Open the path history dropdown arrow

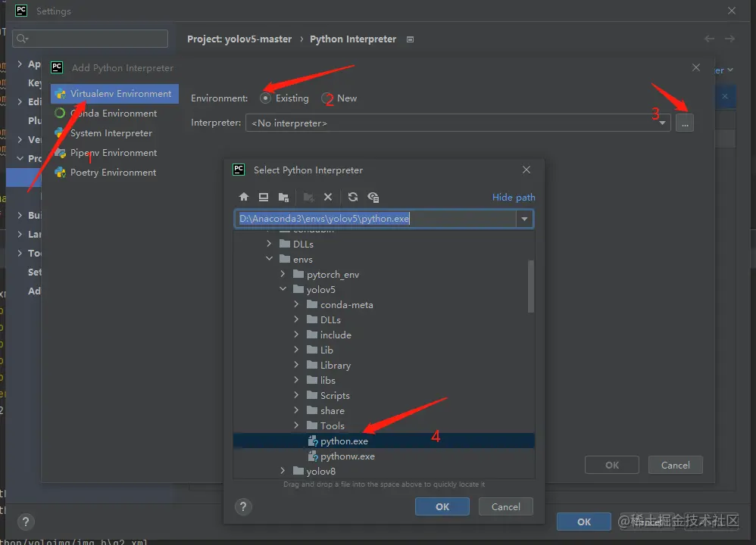click(x=524, y=219)
